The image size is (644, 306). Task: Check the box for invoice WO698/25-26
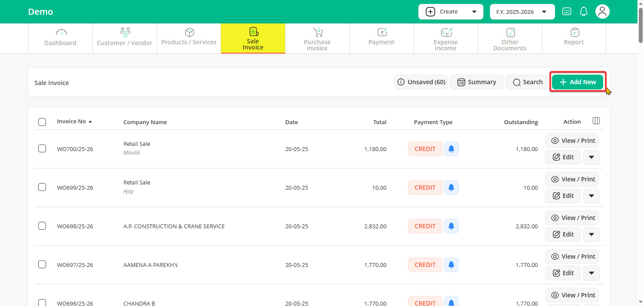[42, 226]
